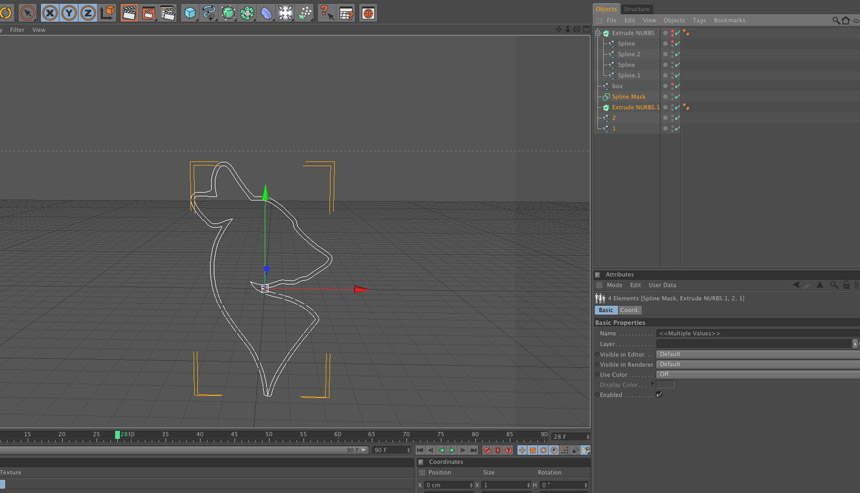Select the box object in tree

pyautogui.click(x=617, y=86)
